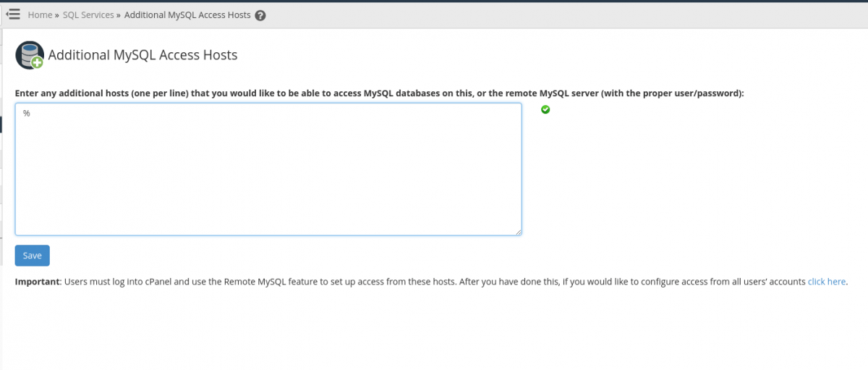This screenshot has width=868, height=370.
Task: Follow the "click here" link
Action: tap(827, 282)
